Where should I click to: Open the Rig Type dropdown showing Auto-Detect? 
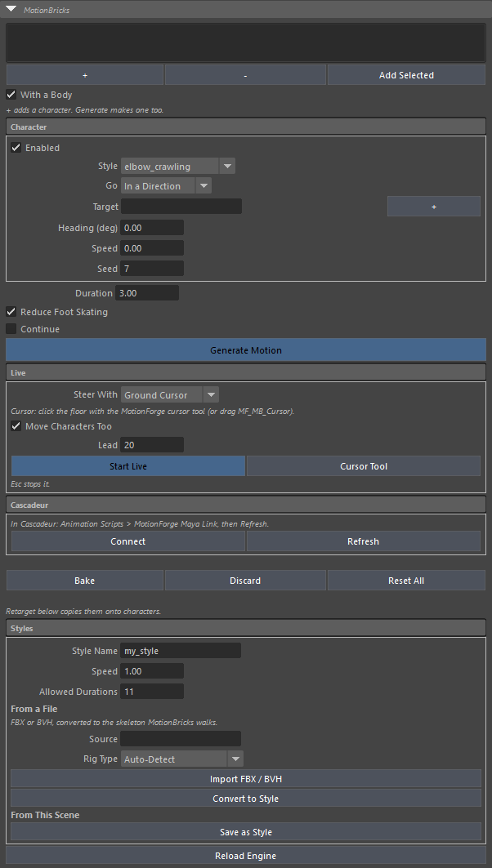[x=181, y=759]
